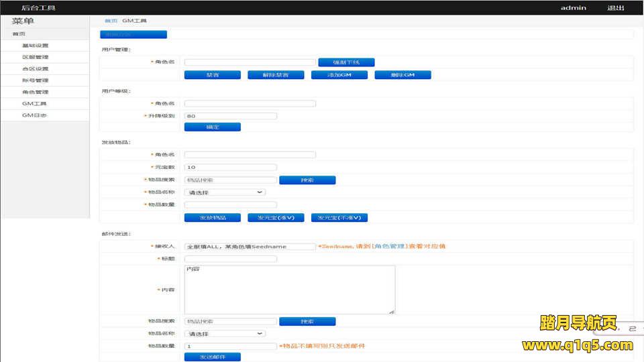Go to 账号管理 in the sidebar
This screenshot has width=644, height=362.
35,80
